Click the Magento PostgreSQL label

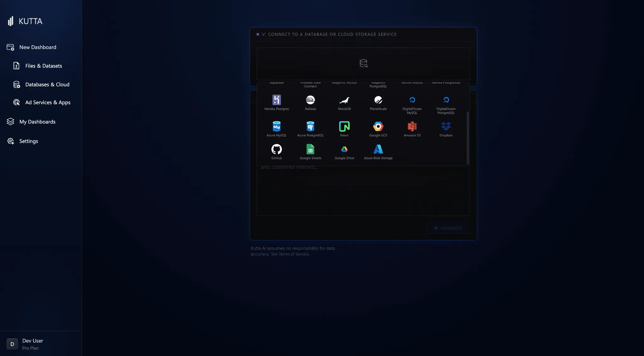pos(378,84)
